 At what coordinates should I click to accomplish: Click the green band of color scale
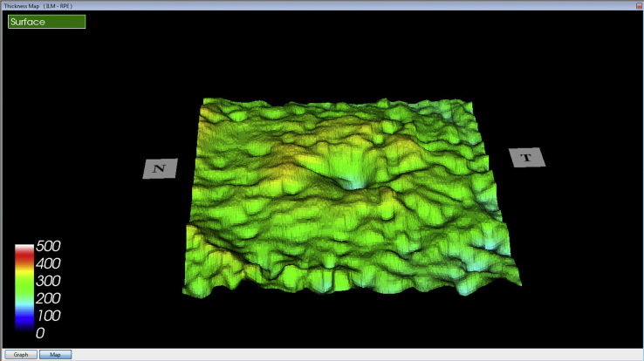click(x=24, y=286)
